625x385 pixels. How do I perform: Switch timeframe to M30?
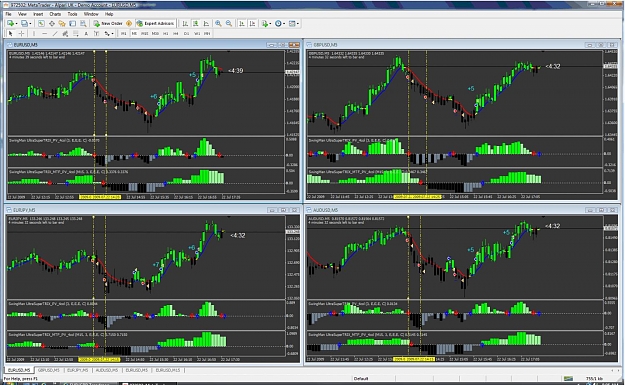pyautogui.click(x=155, y=34)
